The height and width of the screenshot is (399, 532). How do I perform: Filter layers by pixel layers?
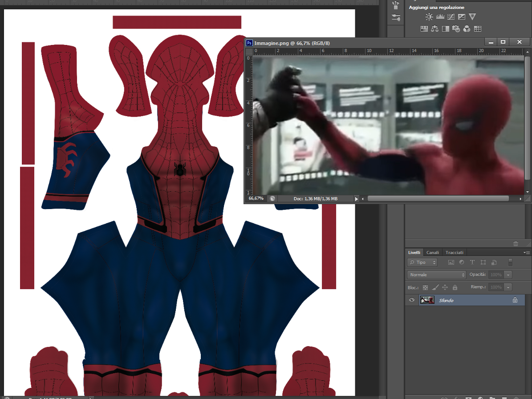point(451,262)
